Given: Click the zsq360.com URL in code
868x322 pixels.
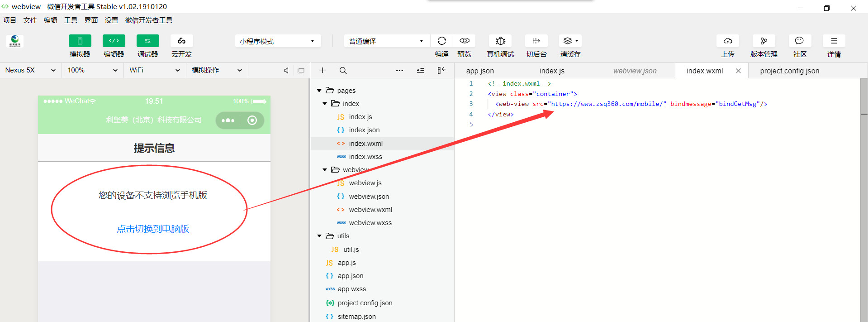Looking at the screenshot, I should 607,104.
